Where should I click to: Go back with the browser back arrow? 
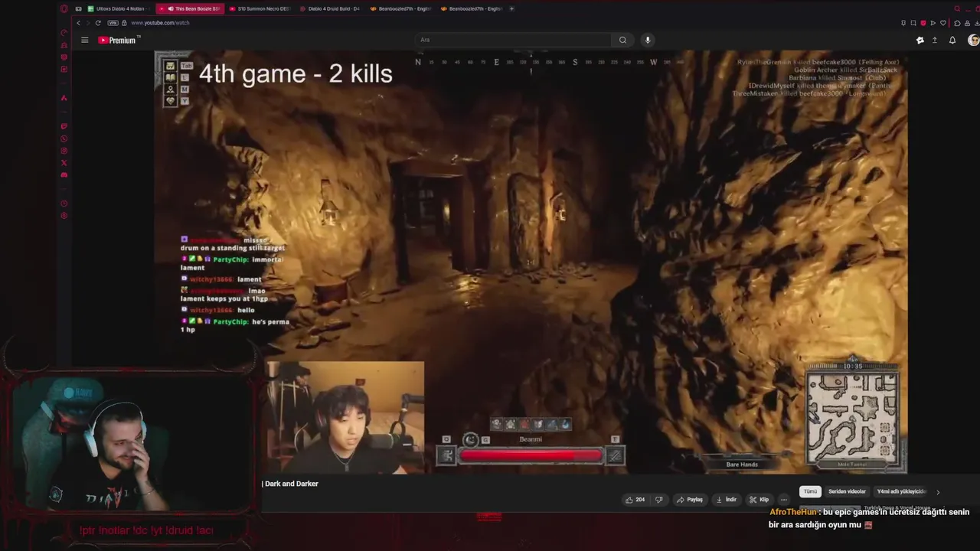78,23
